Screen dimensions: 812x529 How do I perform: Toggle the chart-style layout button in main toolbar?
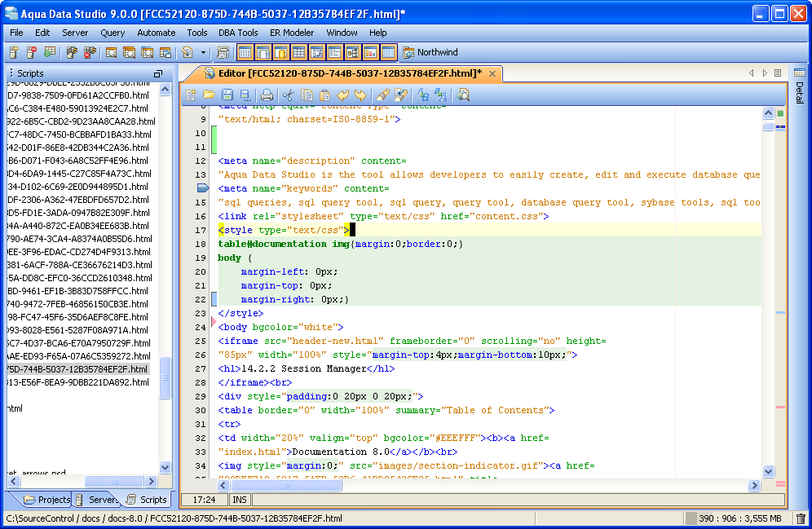(x=370, y=53)
